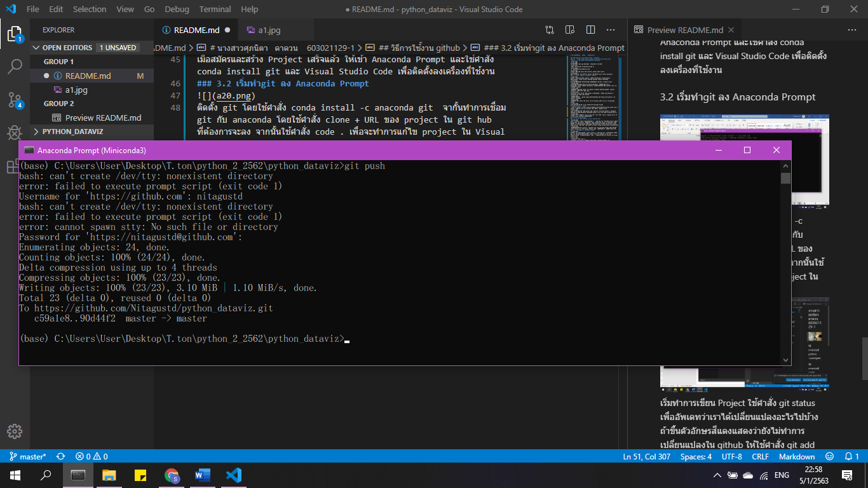
Task: Select Preview README.md under GROUP 2
Action: coord(92,118)
